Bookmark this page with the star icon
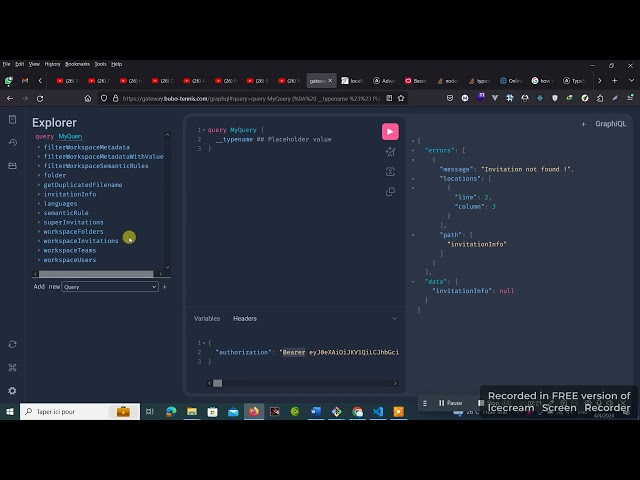The image size is (640, 480). pos(401,98)
